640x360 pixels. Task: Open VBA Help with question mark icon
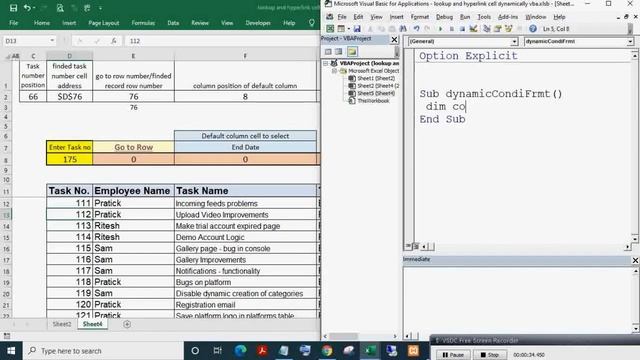pyautogui.click(x=533, y=29)
